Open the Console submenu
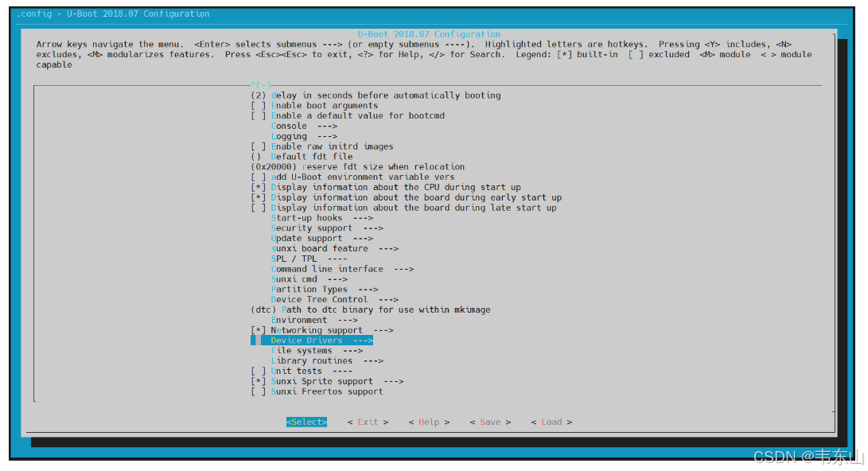868x471 pixels. 304,127
